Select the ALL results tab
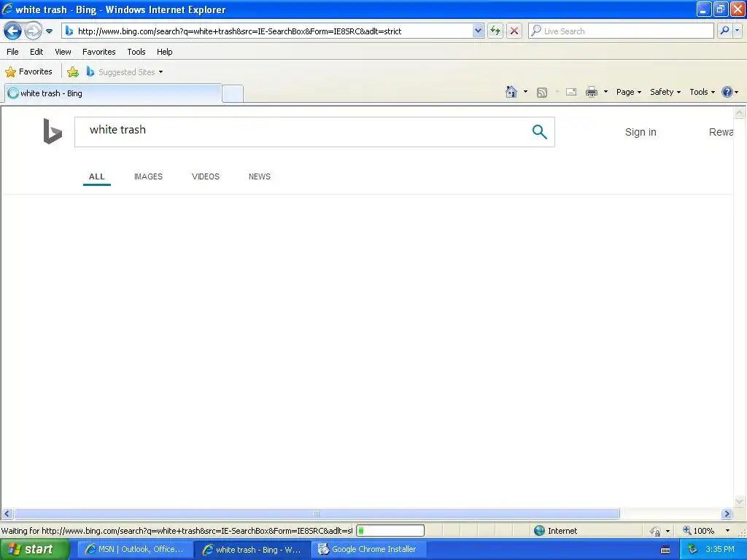Image resolution: width=747 pixels, height=560 pixels. (97, 176)
